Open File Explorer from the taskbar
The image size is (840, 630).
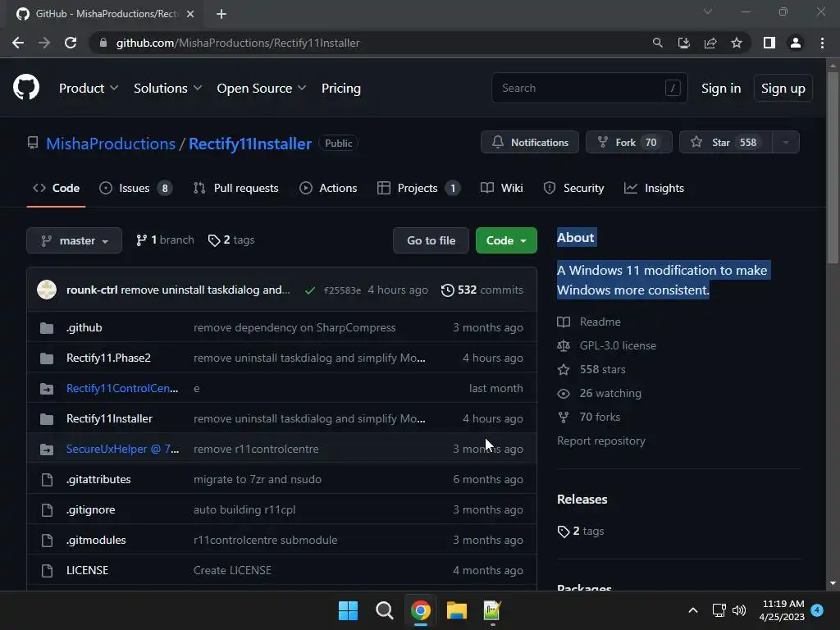(456, 610)
